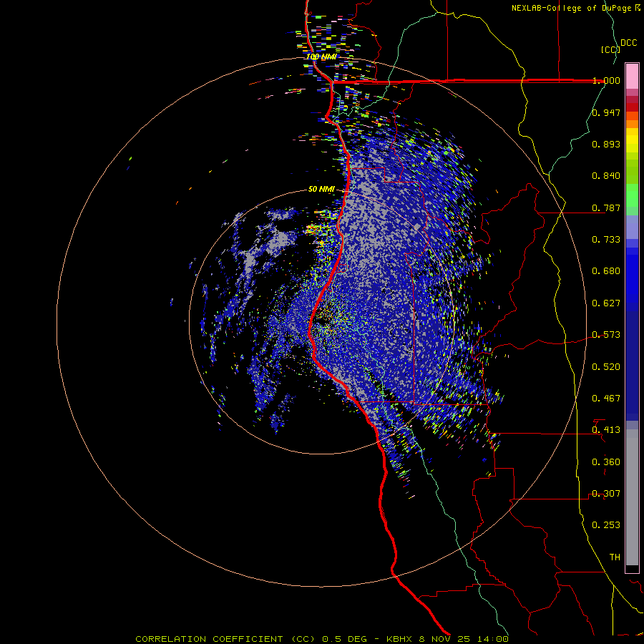The image size is (644, 644).
Task: Pick the lavender color bar segment near 0.733
Action: click(x=632, y=227)
